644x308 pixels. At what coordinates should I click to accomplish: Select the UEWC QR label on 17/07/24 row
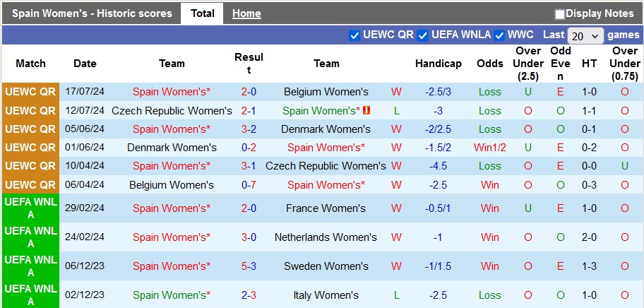[30, 92]
